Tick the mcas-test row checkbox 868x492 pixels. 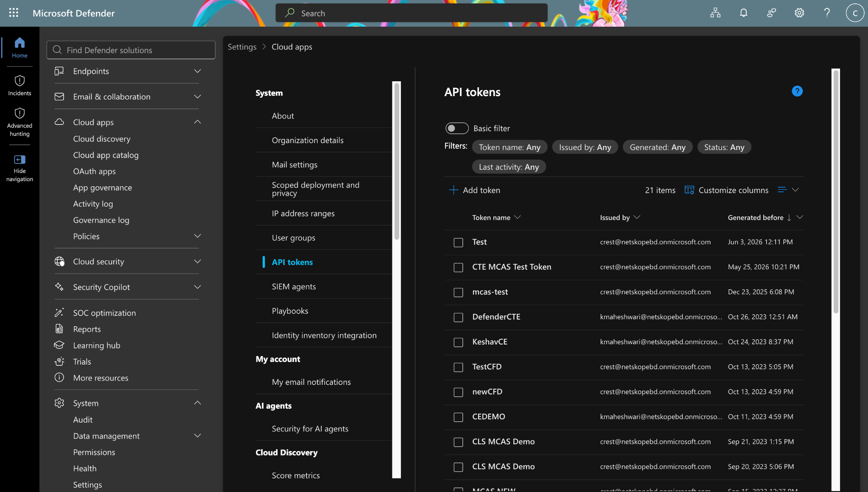pyautogui.click(x=458, y=292)
